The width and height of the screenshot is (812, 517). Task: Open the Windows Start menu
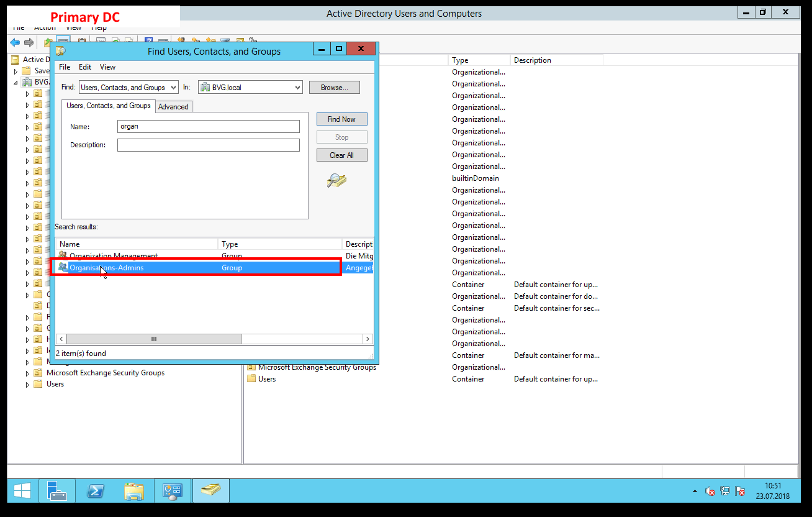22,491
